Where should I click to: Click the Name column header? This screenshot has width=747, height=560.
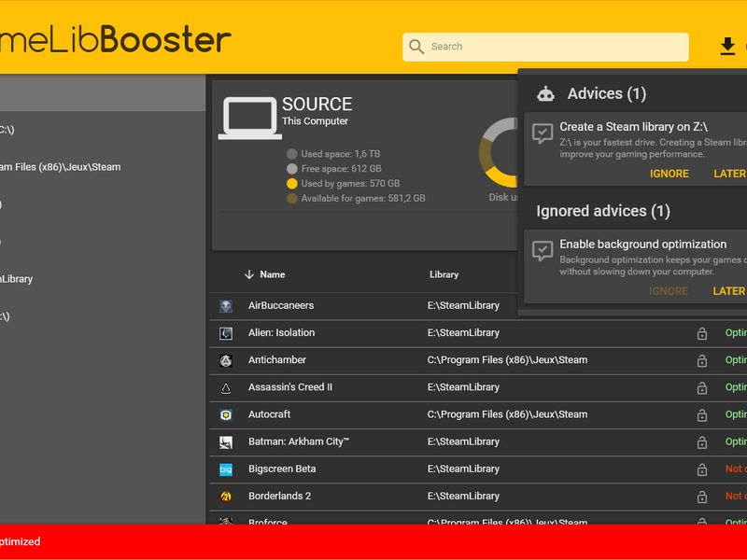(272, 274)
